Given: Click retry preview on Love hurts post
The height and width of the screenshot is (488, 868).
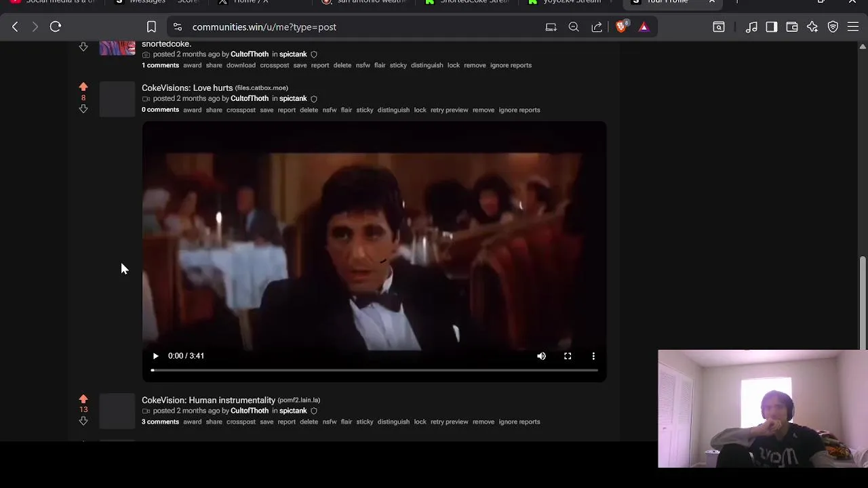Looking at the screenshot, I should 449,110.
